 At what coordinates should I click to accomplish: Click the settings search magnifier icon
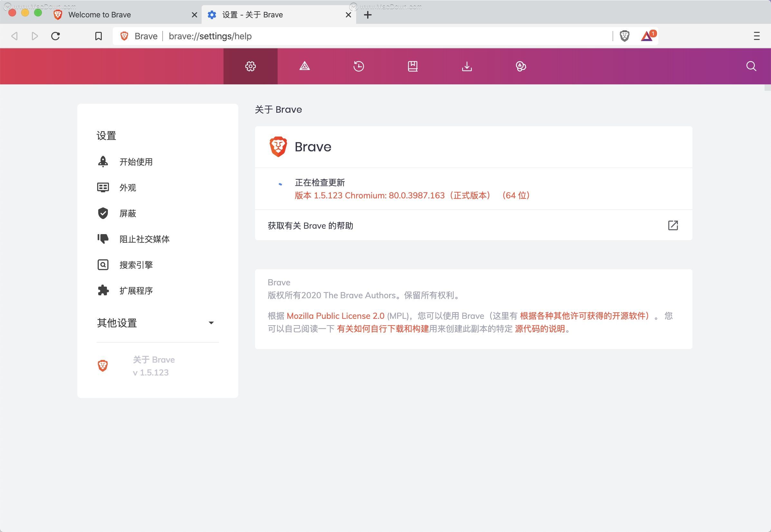coord(751,66)
